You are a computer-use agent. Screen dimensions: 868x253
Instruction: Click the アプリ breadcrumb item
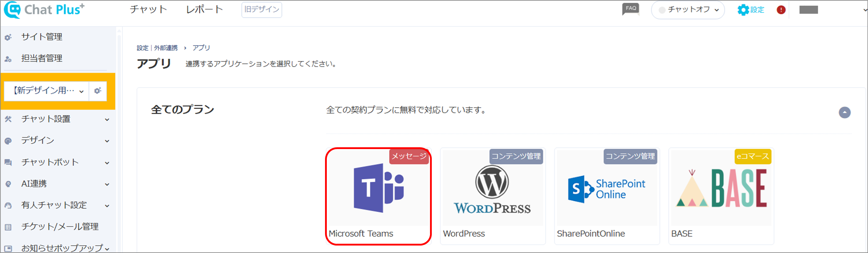click(201, 48)
